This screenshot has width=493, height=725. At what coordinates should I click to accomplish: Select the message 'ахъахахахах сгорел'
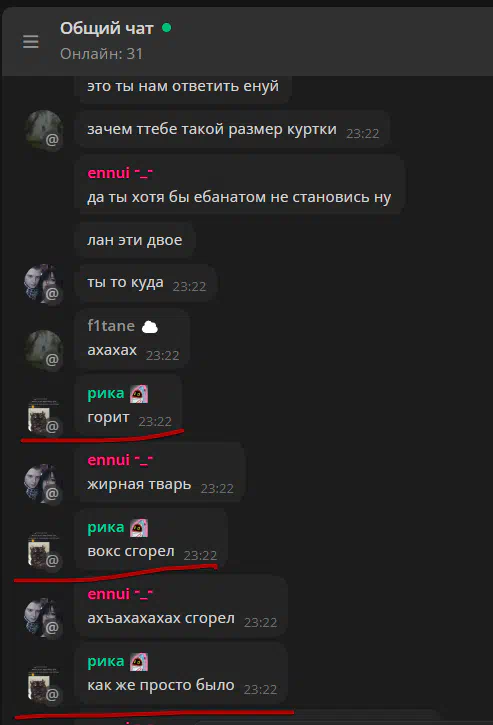pyautogui.click(x=181, y=607)
